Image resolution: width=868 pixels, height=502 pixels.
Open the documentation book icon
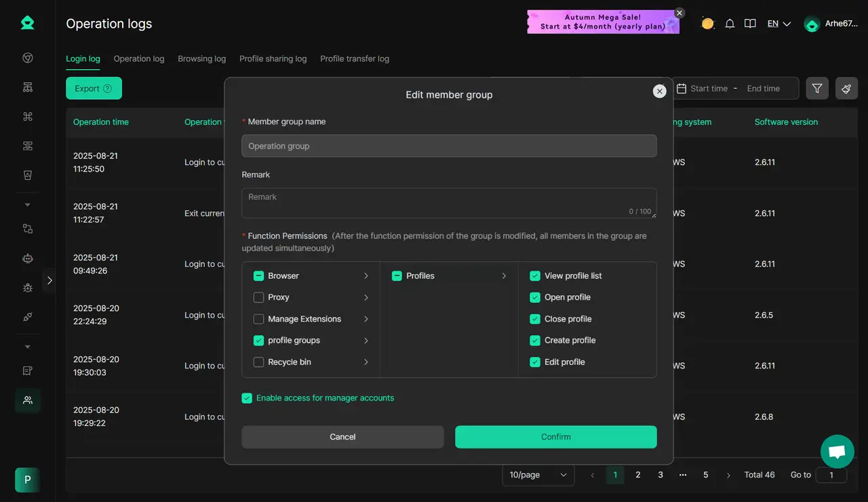(750, 24)
